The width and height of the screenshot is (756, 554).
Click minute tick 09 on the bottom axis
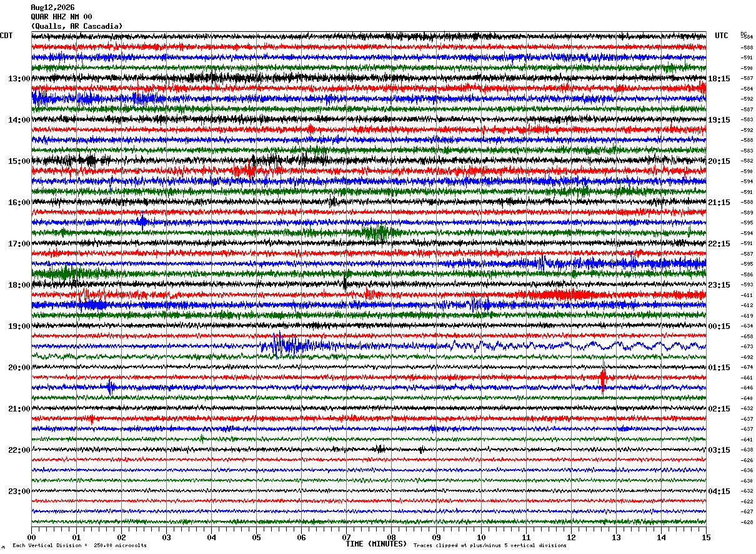coord(436,537)
